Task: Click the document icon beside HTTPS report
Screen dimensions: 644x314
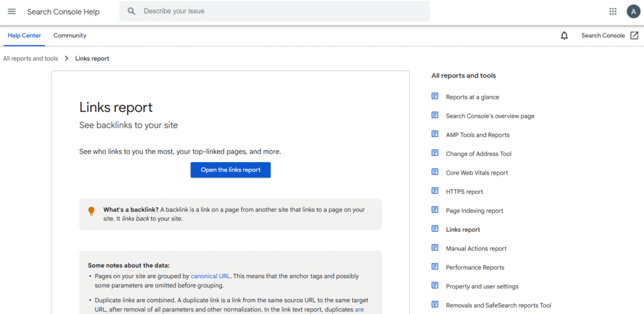Action: pyautogui.click(x=435, y=191)
